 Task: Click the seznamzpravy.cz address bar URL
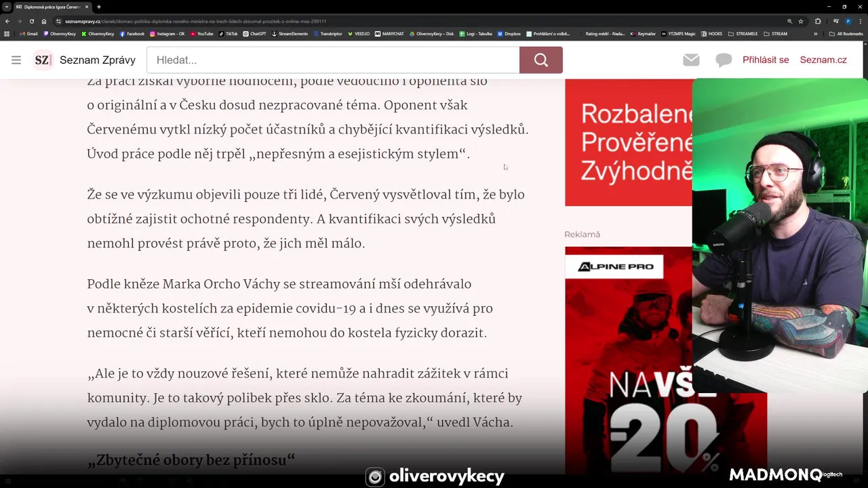(x=196, y=21)
